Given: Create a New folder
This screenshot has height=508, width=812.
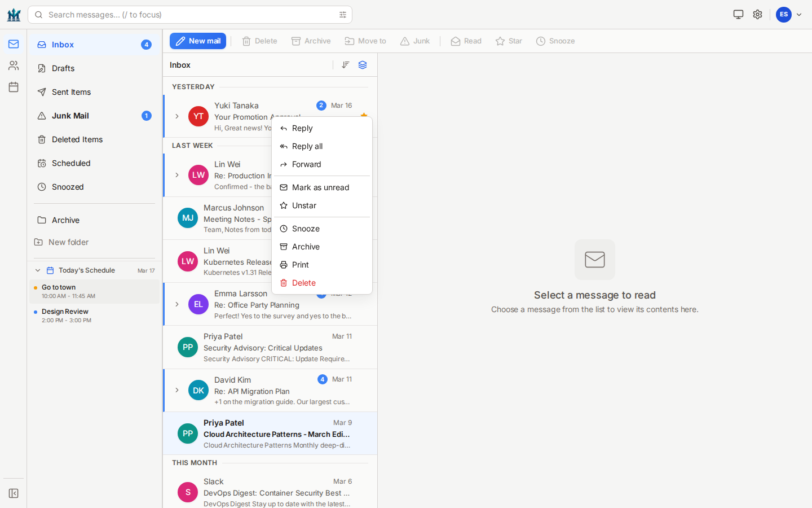Looking at the screenshot, I should click(x=68, y=242).
